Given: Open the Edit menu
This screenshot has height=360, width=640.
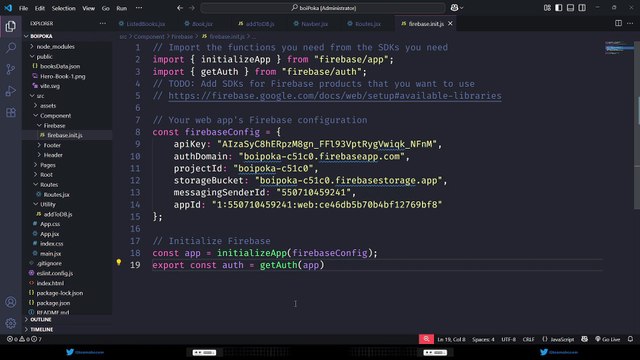Looking at the screenshot, I should [40, 8].
